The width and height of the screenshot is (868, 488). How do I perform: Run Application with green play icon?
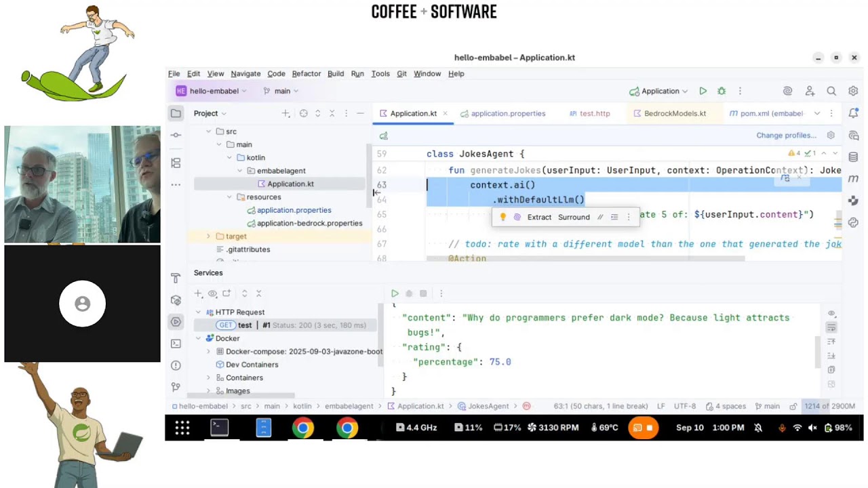click(703, 91)
